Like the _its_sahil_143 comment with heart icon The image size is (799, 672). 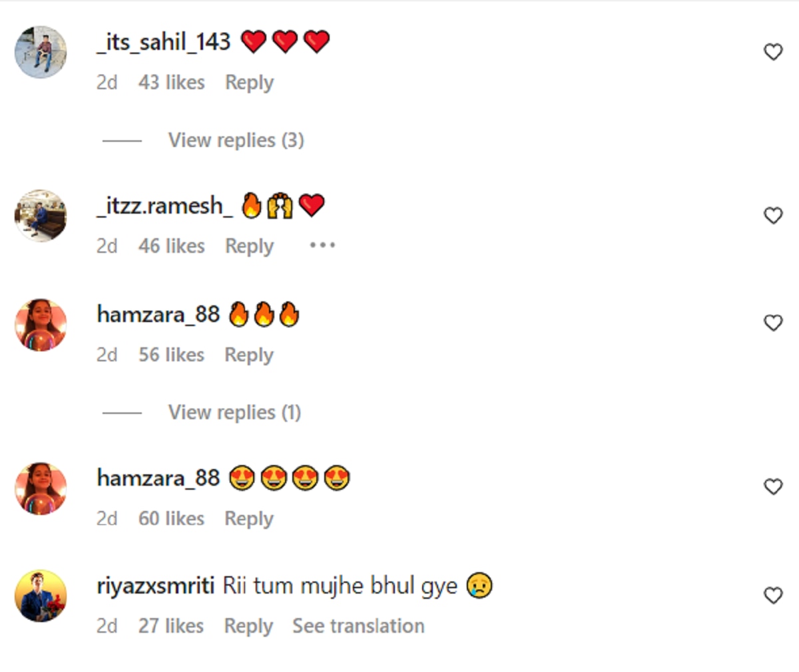point(773,52)
